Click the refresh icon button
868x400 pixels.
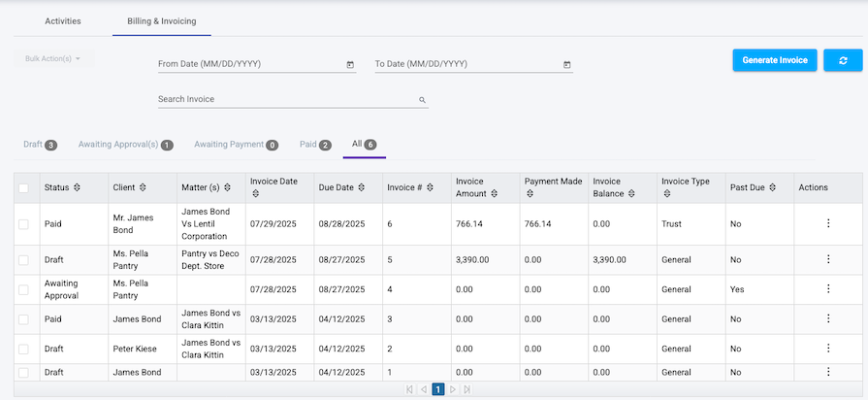pos(843,60)
